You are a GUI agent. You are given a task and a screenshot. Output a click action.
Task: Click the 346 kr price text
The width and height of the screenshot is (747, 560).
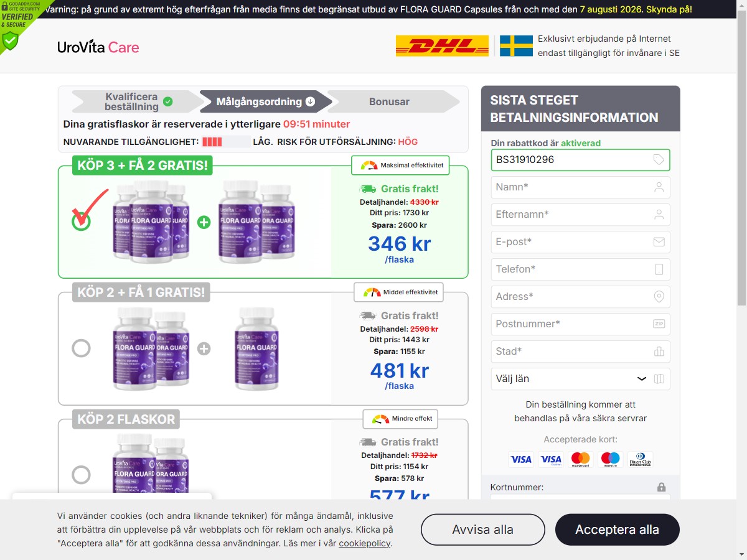(x=399, y=243)
